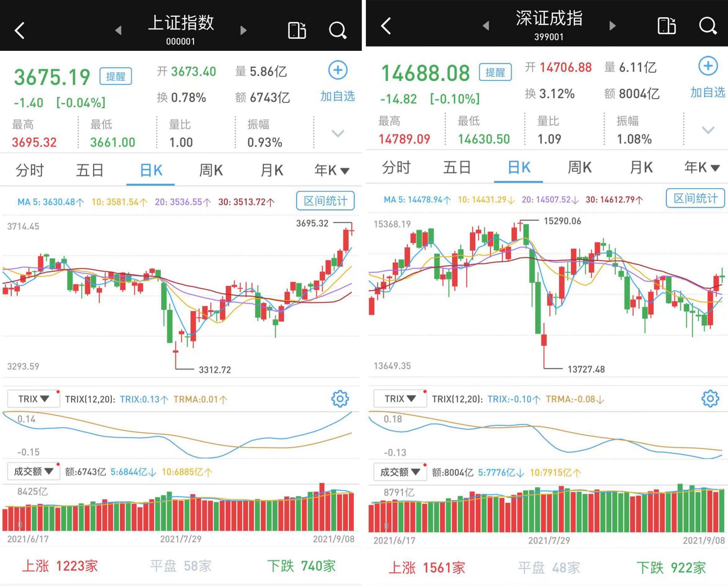Switch 深证成指 chart to 月K tab
This screenshot has height=586, width=728.
point(641,167)
